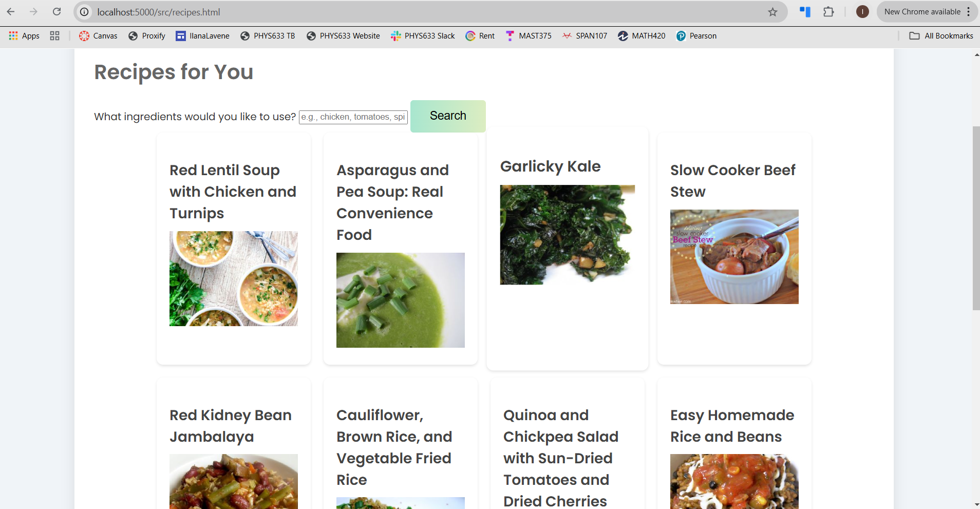980x509 pixels.
Task: Click the green asparagus soup image
Action: 401,300
